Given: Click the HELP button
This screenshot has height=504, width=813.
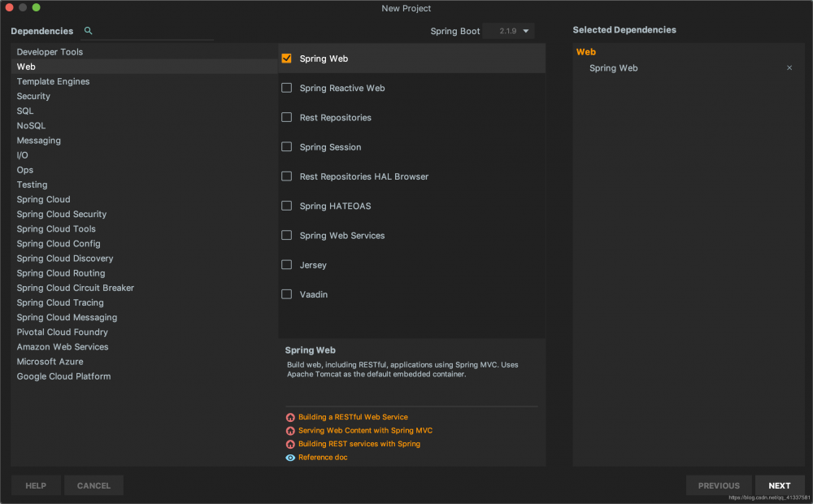Looking at the screenshot, I should coord(36,485).
